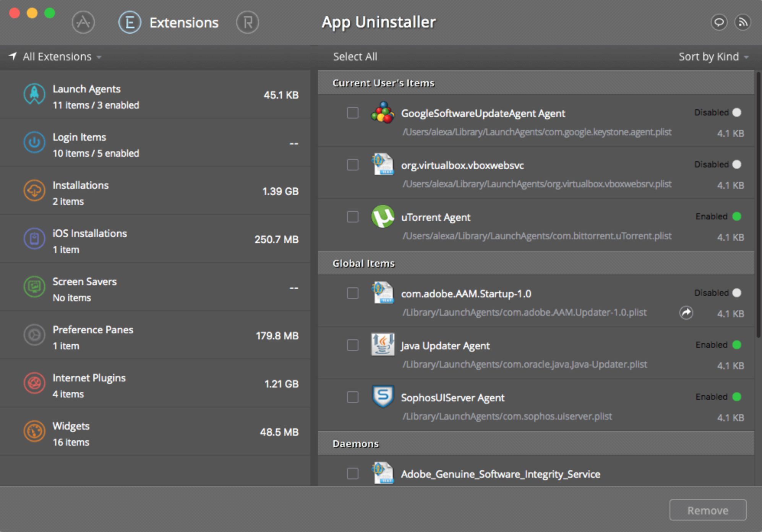Check the uTorrent Agent checkbox
The image size is (762, 532).
(352, 217)
